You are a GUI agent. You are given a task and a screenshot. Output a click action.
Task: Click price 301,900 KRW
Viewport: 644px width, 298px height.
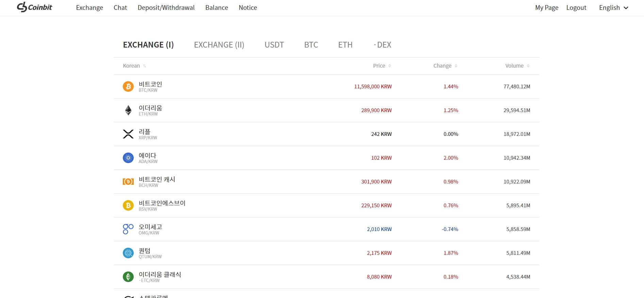click(376, 182)
